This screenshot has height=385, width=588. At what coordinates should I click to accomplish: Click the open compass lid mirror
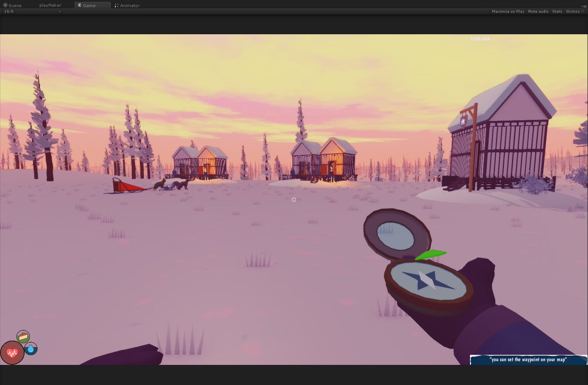click(x=395, y=235)
